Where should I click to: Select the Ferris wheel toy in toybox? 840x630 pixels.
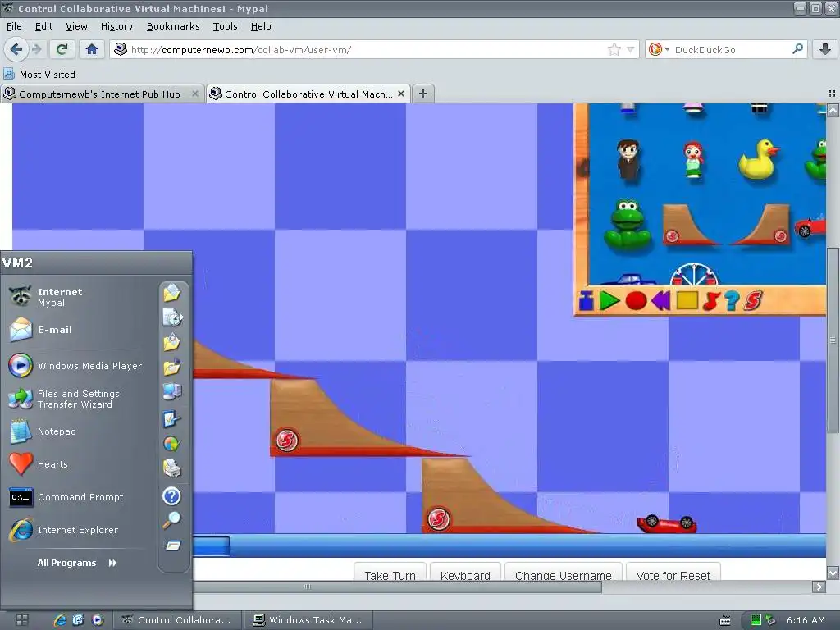click(x=694, y=274)
